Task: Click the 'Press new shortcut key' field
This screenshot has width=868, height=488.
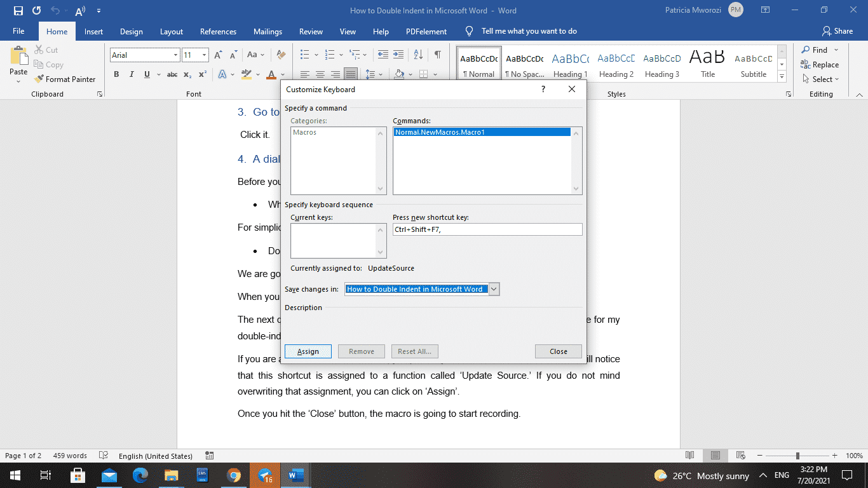Action: 487,229
